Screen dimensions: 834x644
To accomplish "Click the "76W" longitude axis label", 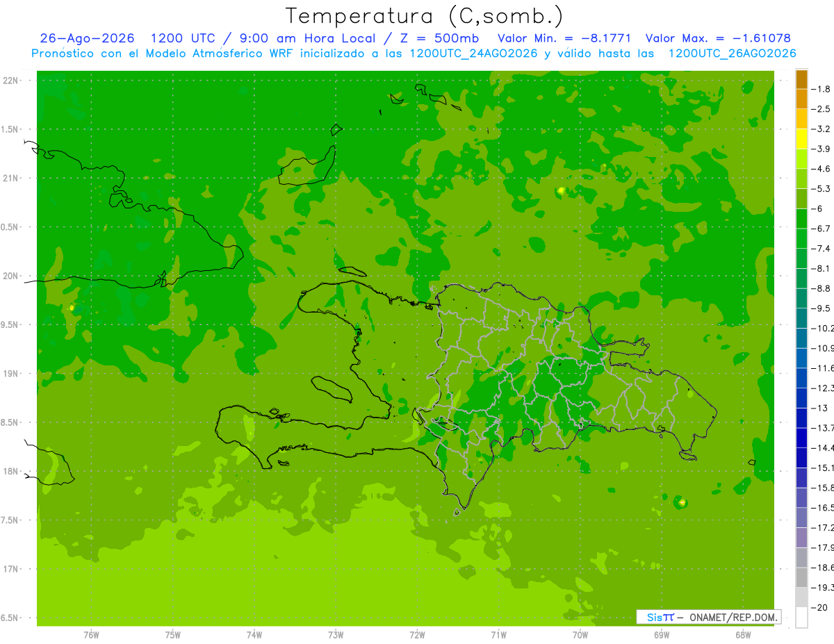I will point(91,635).
